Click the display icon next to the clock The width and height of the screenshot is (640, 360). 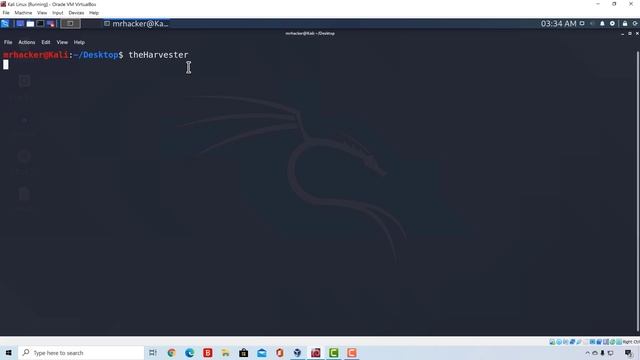point(582,24)
